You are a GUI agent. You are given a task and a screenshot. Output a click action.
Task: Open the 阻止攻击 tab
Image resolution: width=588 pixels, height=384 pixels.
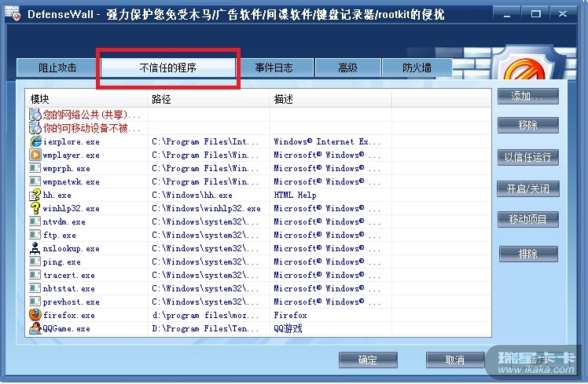pyautogui.click(x=57, y=68)
